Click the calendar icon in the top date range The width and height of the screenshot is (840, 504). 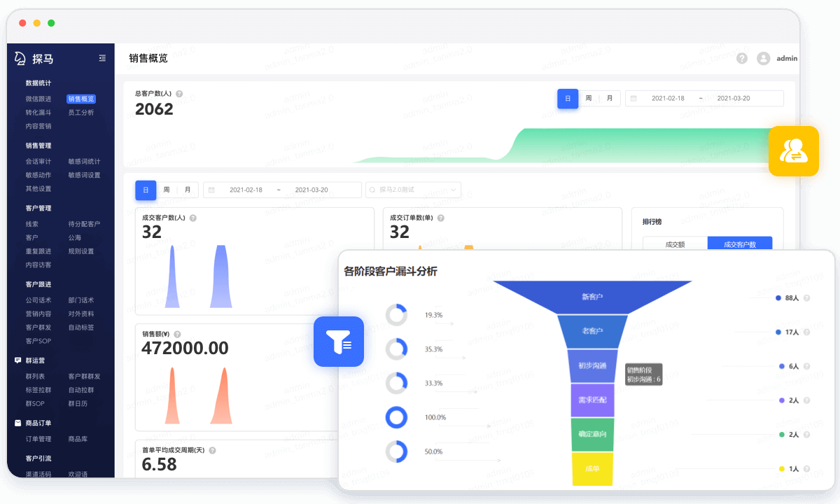633,99
